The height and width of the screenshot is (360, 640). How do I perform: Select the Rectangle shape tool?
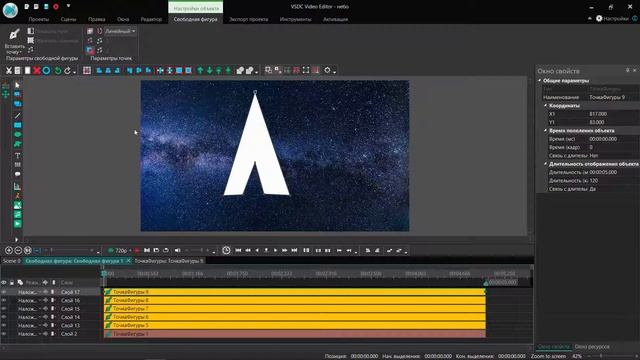[x=17, y=125]
